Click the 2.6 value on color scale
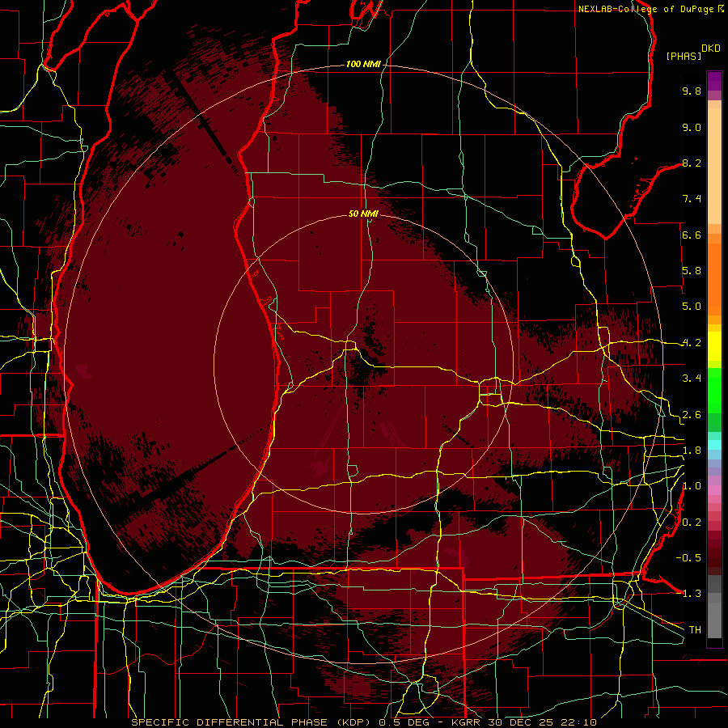The height and width of the screenshot is (728, 728). [x=692, y=415]
